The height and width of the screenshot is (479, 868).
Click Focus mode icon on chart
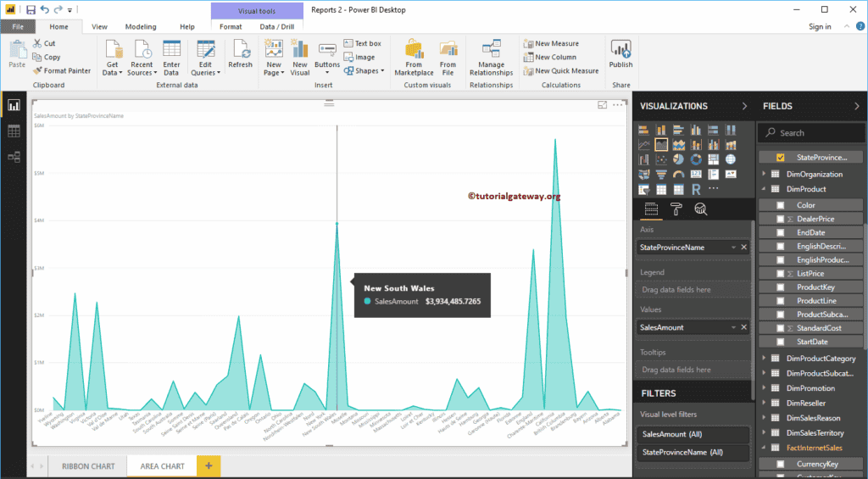(x=603, y=105)
